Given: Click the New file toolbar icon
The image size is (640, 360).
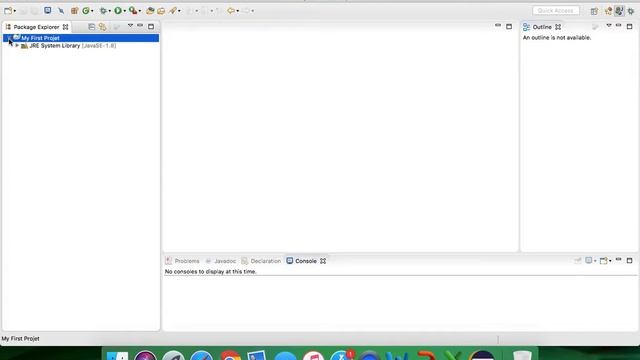Looking at the screenshot, I should pyautogui.click(x=8, y=11).
